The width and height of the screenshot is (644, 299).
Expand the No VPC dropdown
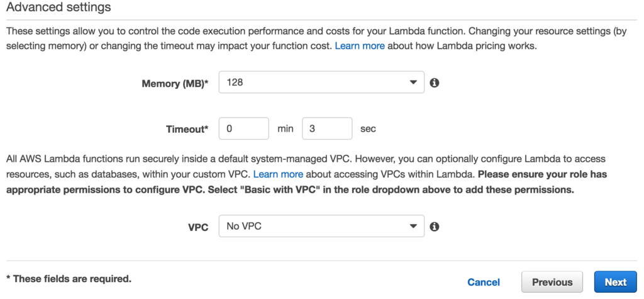tap(321, 227)
